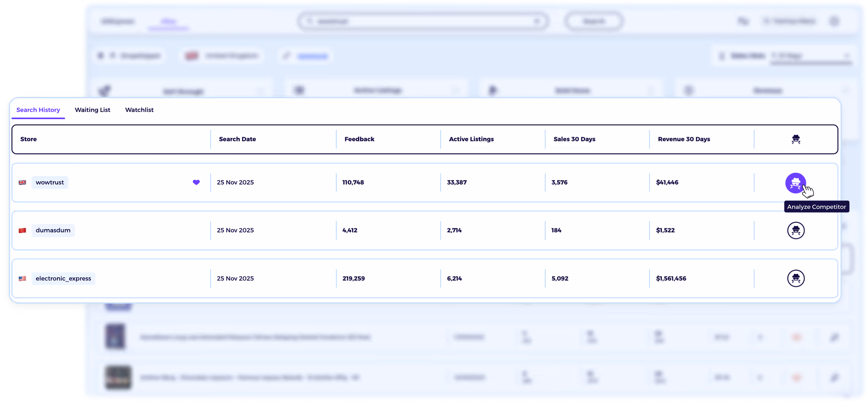Click the dumasdum store name chip
The width and height of the screenshot is (868, 402).
[x=53, y=230]
